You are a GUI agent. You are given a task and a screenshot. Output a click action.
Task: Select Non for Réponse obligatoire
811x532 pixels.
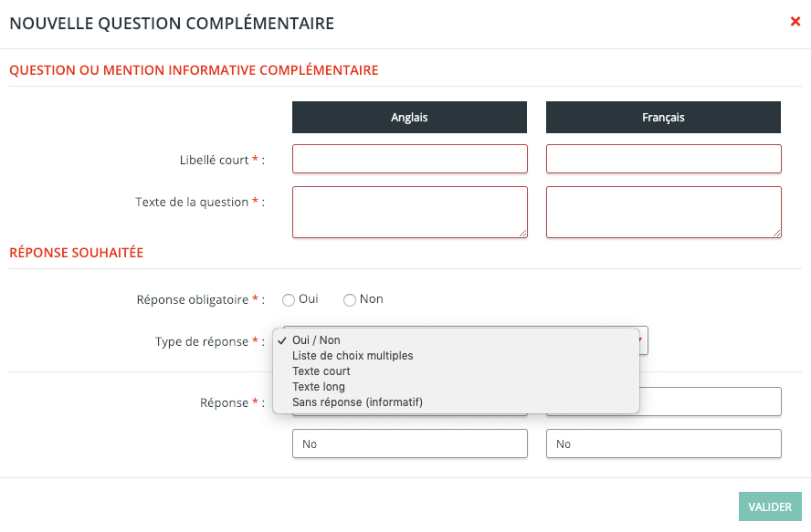click(x=350, y=300)
